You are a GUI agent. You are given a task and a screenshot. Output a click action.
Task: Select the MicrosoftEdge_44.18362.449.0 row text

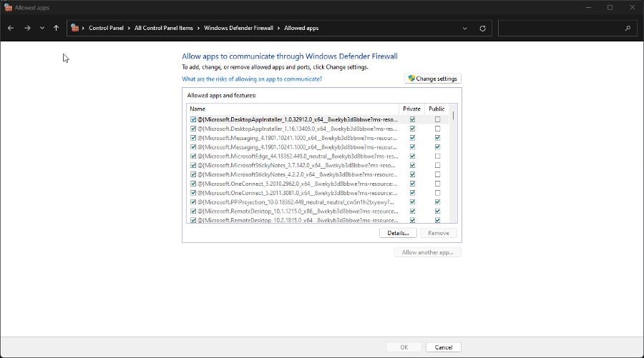coord(298,156)
